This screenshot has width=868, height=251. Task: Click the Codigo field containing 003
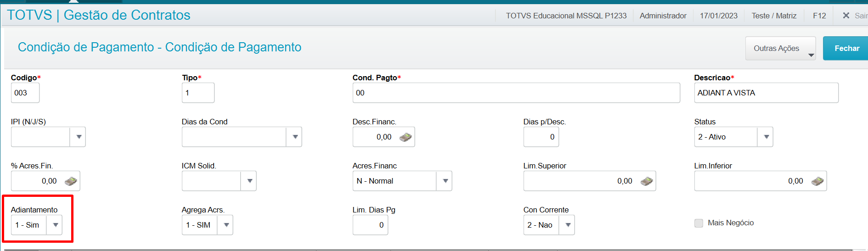[x=25, y=93]
